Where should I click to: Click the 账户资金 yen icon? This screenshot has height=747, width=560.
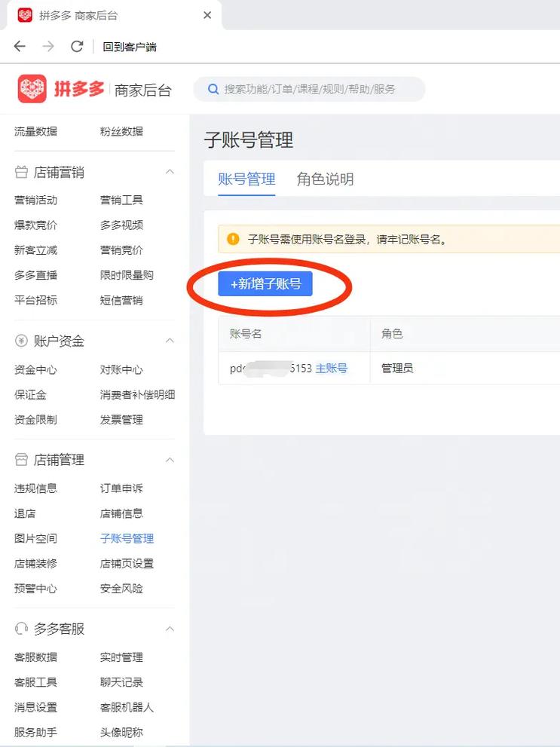pos(21,341)
